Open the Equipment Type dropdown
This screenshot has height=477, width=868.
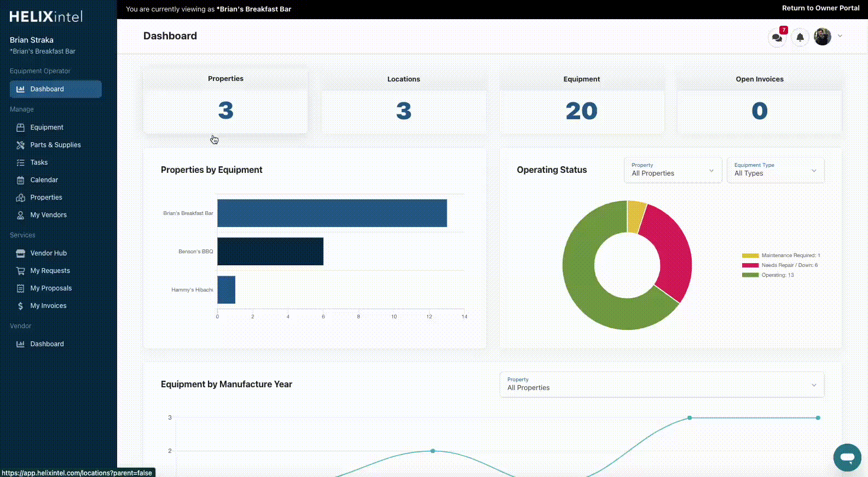point(776,170)
